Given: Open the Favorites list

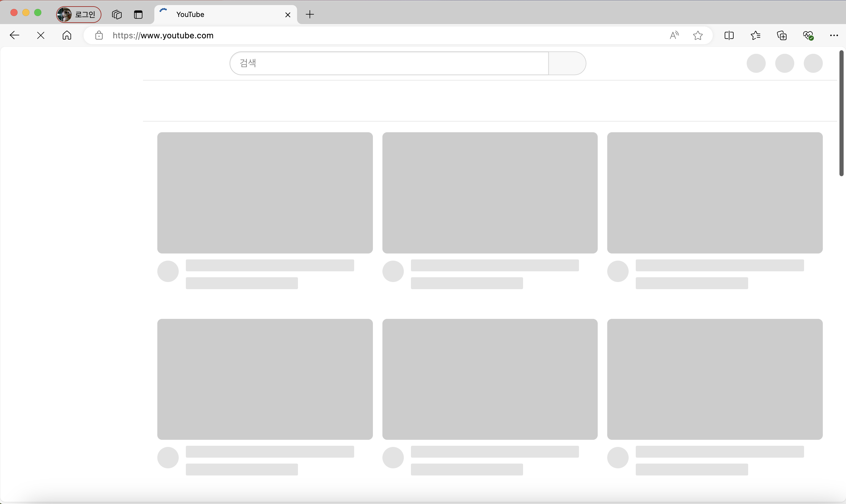Looking at the screenshot, I should click(755, 35).
